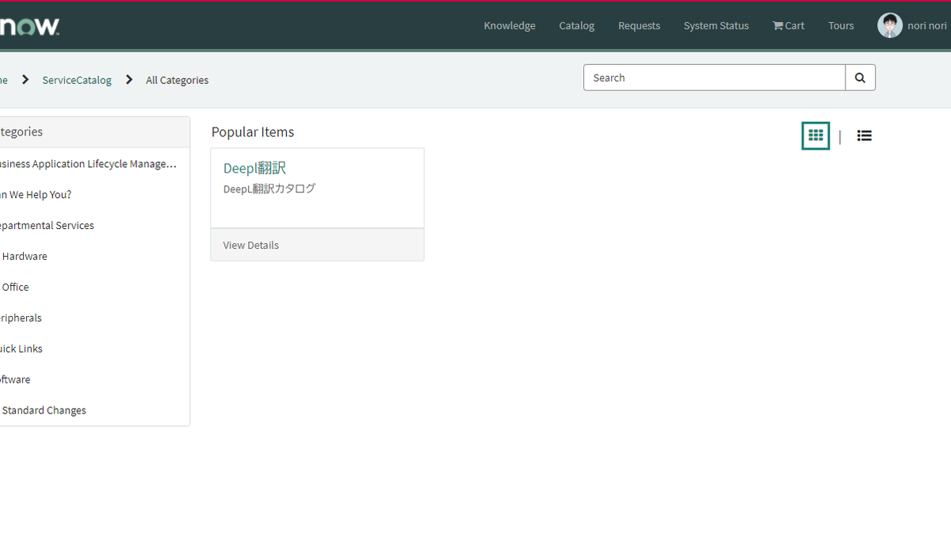Switch to grid card view

point(815,135)
